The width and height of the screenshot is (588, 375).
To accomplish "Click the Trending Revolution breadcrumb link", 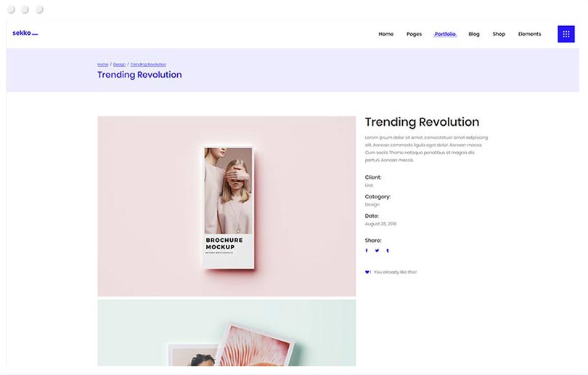I will [148, 65].
